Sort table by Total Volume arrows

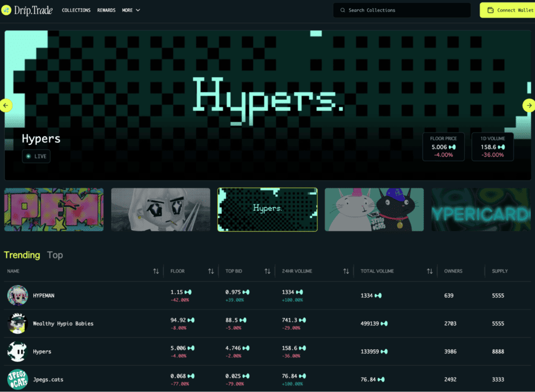(430, 271)
